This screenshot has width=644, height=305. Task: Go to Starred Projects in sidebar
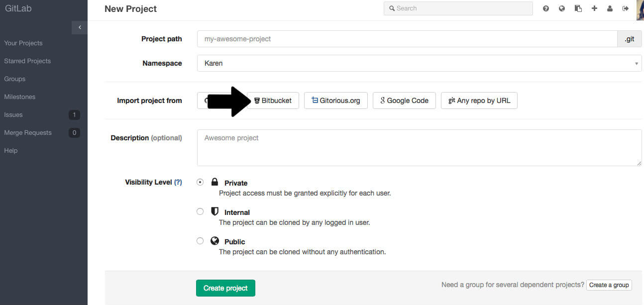[x=27, y=61]
